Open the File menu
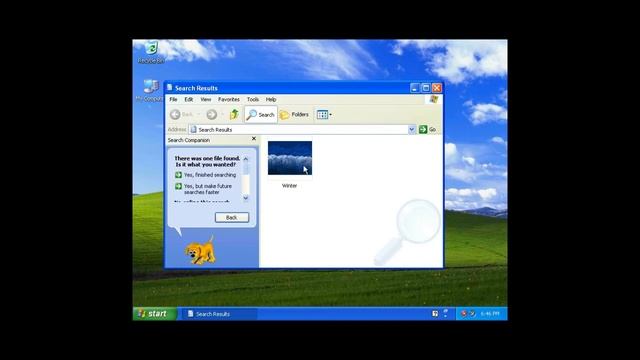The image size is (640, 360). [173, 99]
